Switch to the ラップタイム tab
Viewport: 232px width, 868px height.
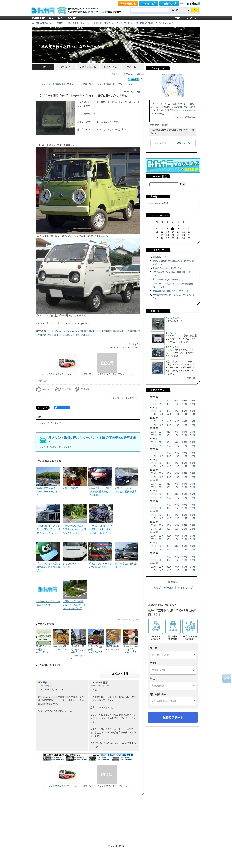click(110, 67)
